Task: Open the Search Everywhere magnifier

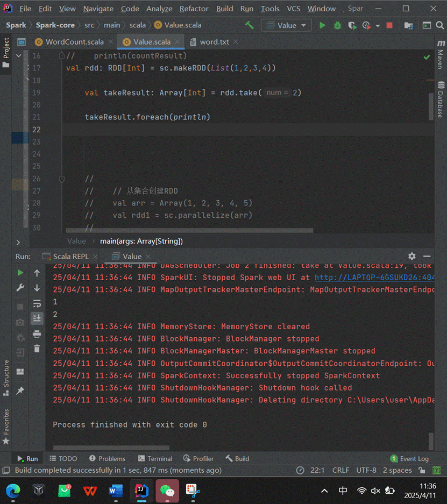Action: coord(440,25)
